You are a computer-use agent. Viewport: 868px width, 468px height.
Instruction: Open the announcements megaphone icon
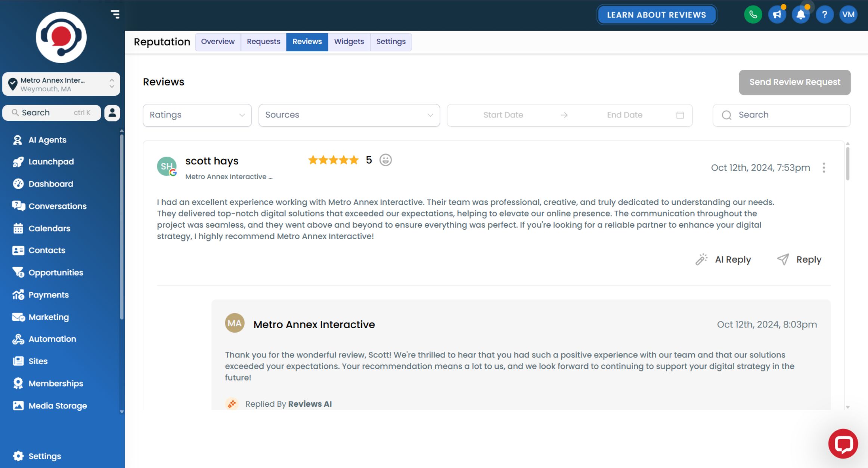tap(777, 15)
